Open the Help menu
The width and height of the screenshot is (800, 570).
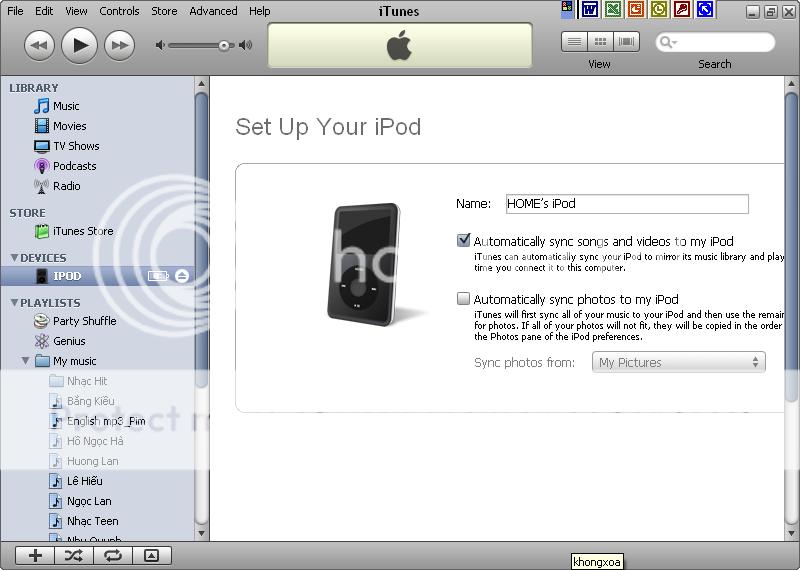(x=260, y=11)
